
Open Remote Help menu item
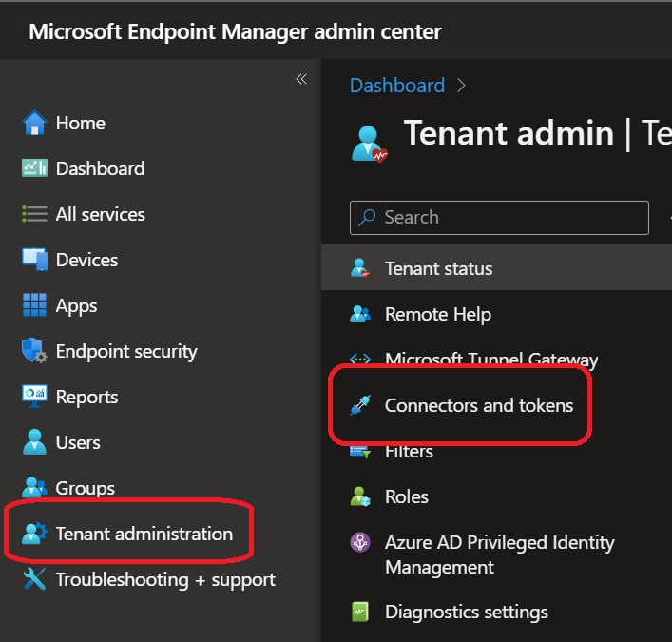point(437,314)
